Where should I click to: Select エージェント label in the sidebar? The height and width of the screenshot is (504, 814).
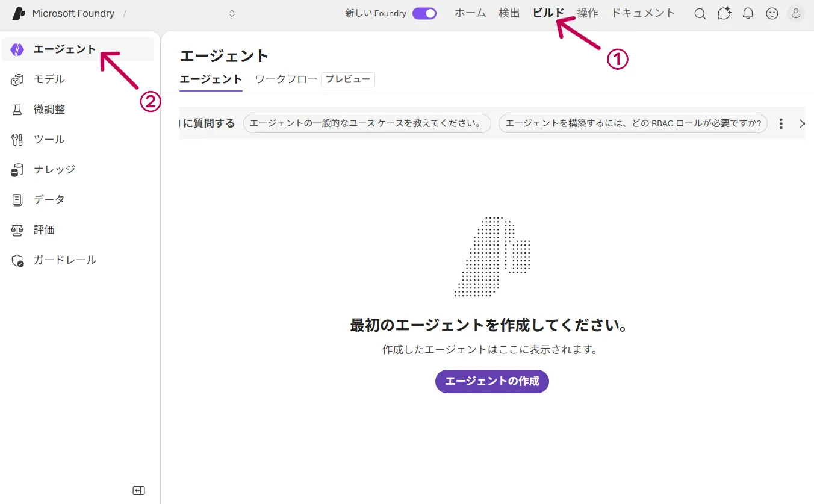tap(65, 49)
